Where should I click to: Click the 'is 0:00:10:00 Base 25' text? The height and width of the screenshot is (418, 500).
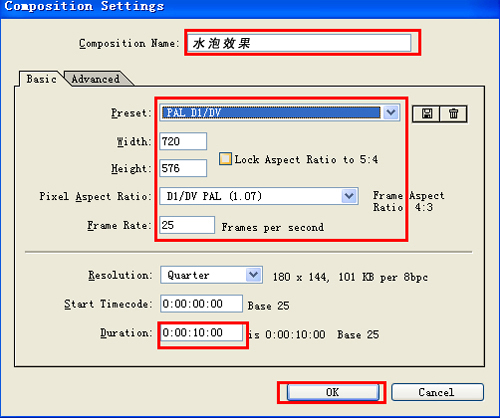[314, 334]
